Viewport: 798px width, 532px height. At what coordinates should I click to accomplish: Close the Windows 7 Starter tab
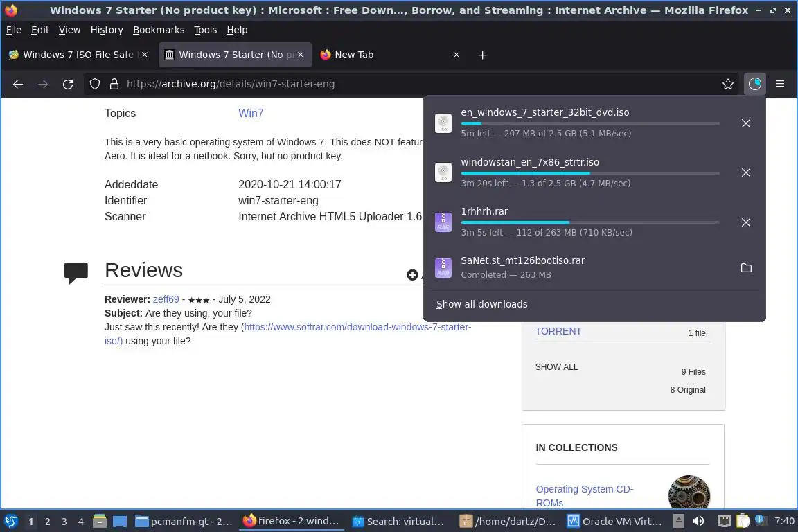click(x=301, y=55)
